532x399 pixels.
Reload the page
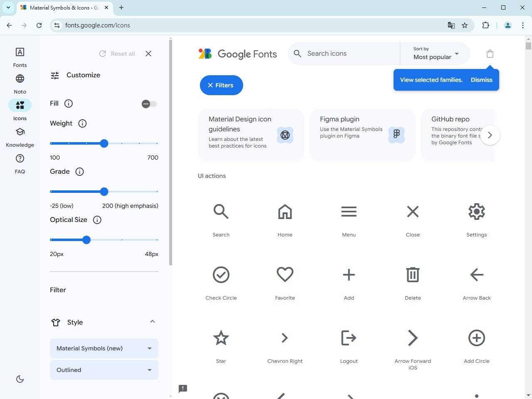(x=39, y=25)
